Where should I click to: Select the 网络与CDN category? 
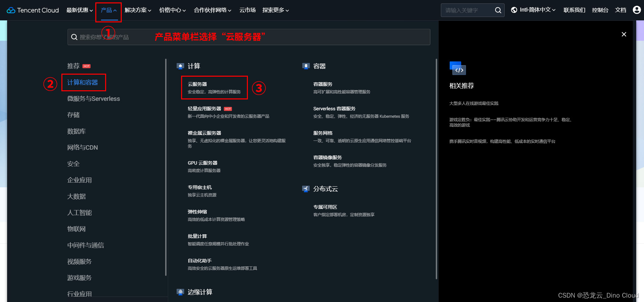coord(82,148)
